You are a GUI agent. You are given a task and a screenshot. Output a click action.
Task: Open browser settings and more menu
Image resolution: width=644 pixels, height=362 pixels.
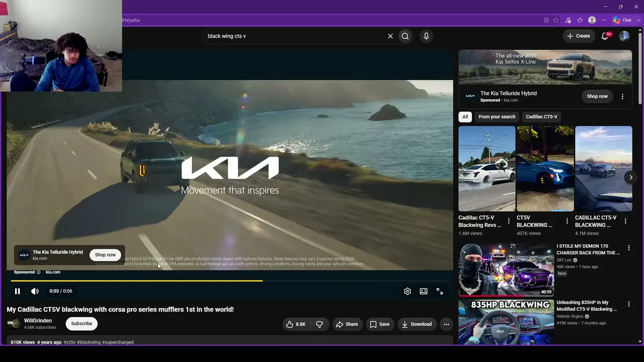tap(604, 20)
